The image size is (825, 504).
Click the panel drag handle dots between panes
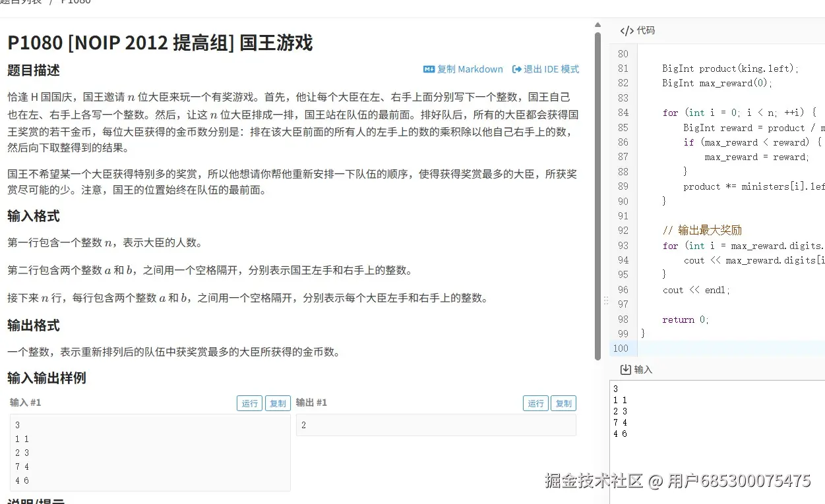click(605, 300)
